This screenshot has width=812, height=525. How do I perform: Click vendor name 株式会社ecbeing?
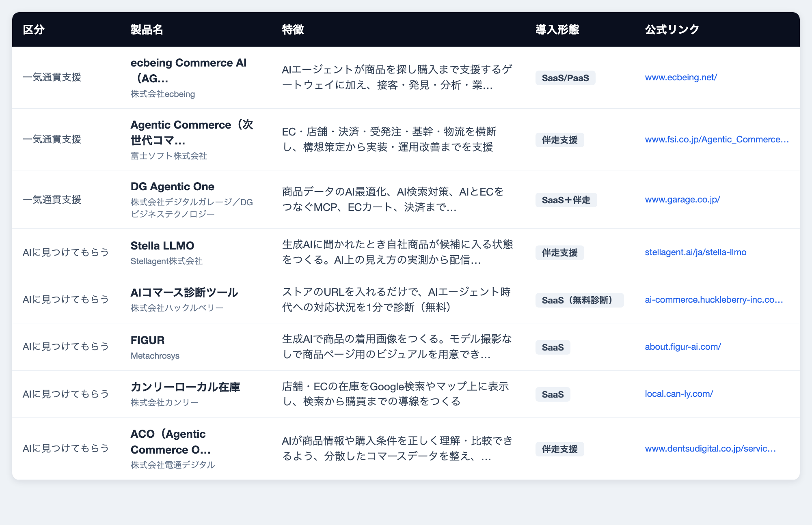[x=162, y=94]
